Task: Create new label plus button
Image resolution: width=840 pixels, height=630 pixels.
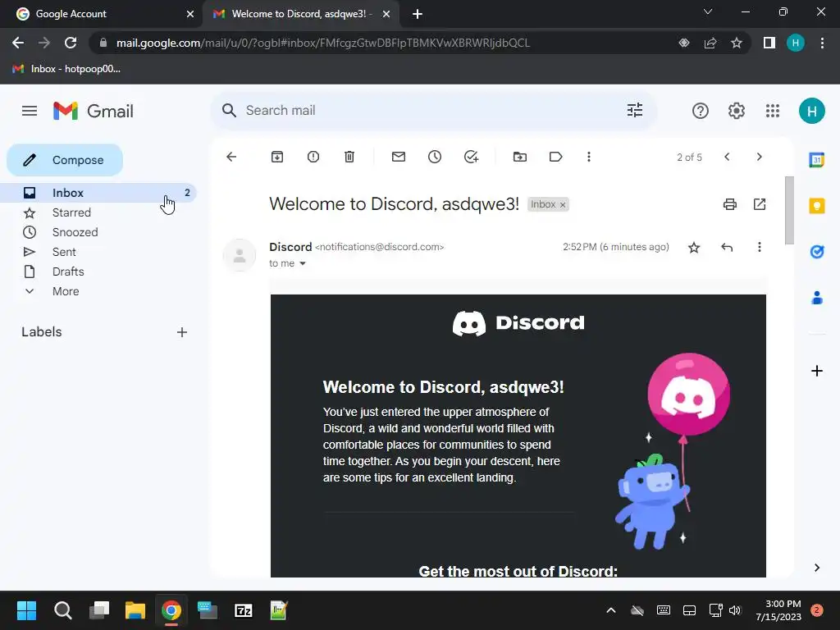Action: tap(182, 332)
